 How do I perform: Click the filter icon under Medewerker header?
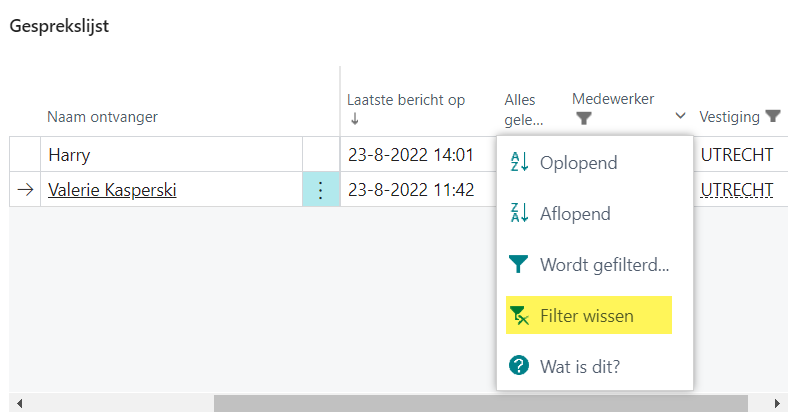(584, 118)
